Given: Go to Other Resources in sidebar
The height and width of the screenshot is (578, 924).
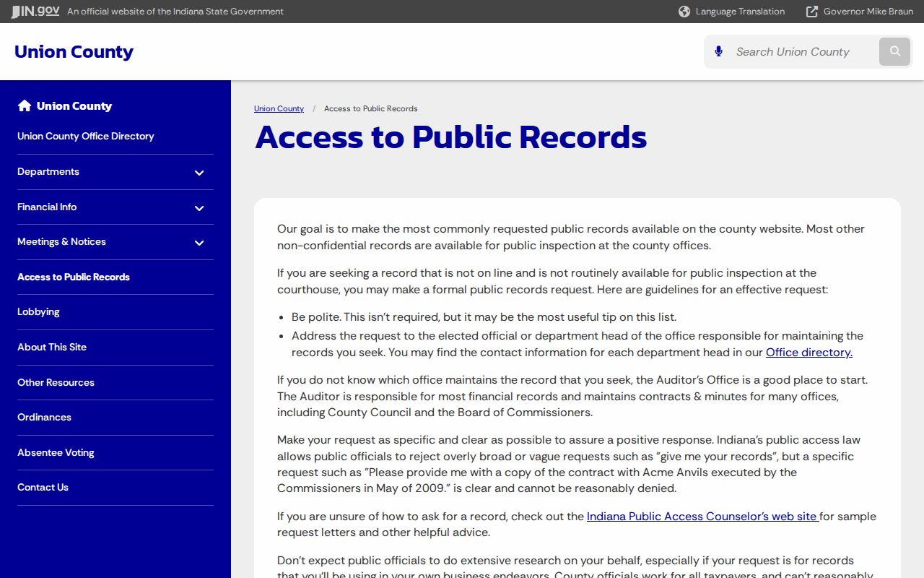Looking at the screenshot, I should coord(56,382).
